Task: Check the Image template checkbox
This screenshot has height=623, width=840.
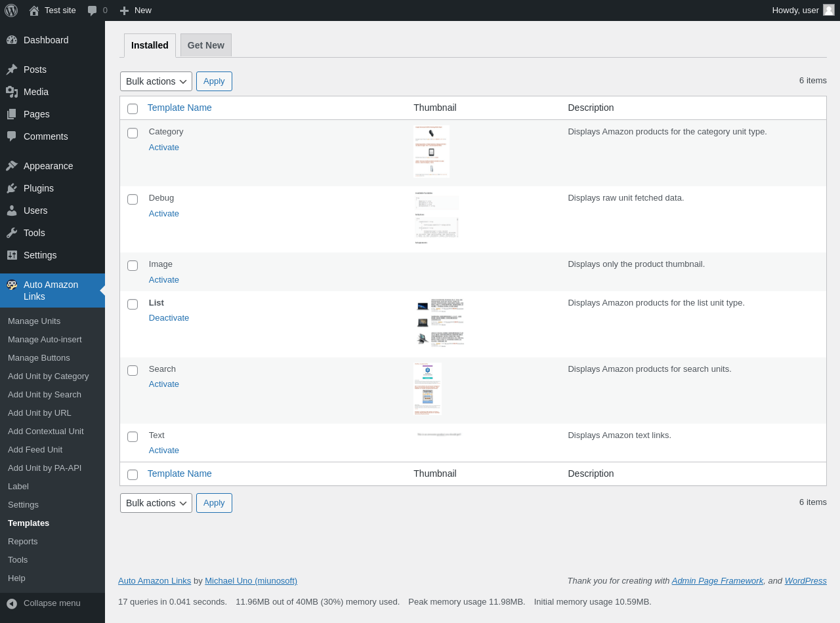Action: coord(133,266)
